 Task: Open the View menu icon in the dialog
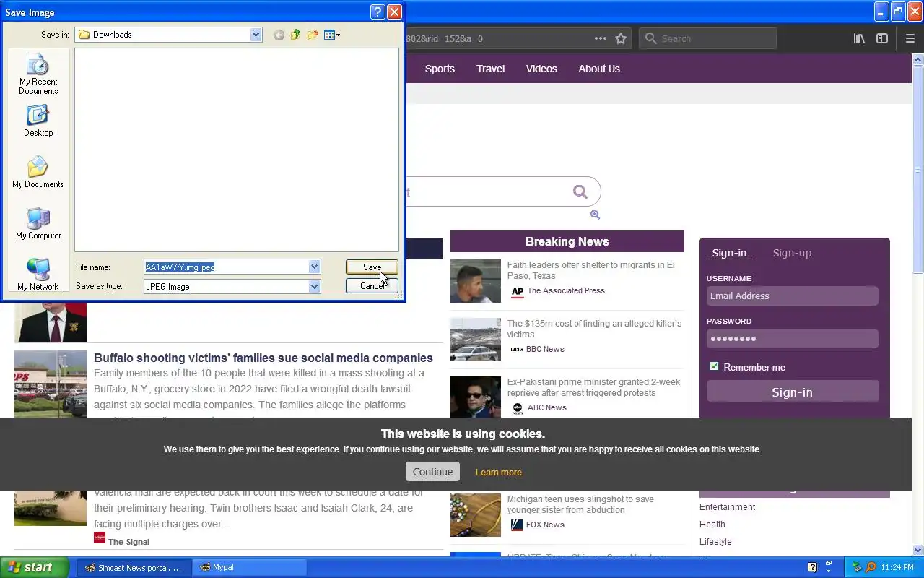click(x=332, y=35)
